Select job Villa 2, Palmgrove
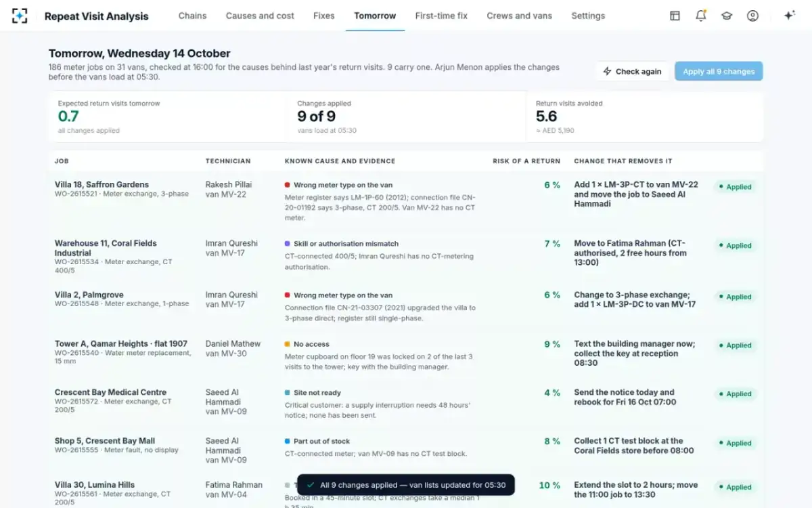 click(x=91, y=295)
